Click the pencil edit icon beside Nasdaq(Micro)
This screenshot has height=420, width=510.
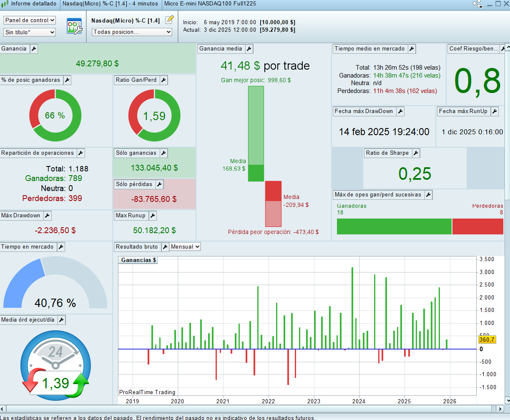169,20
